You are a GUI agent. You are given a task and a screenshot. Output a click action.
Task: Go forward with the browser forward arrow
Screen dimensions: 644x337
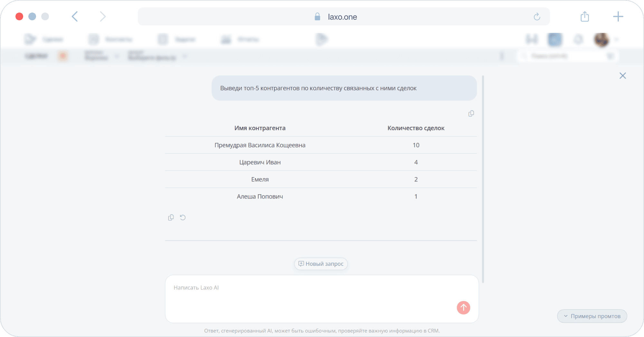click(x=103, y=16)
